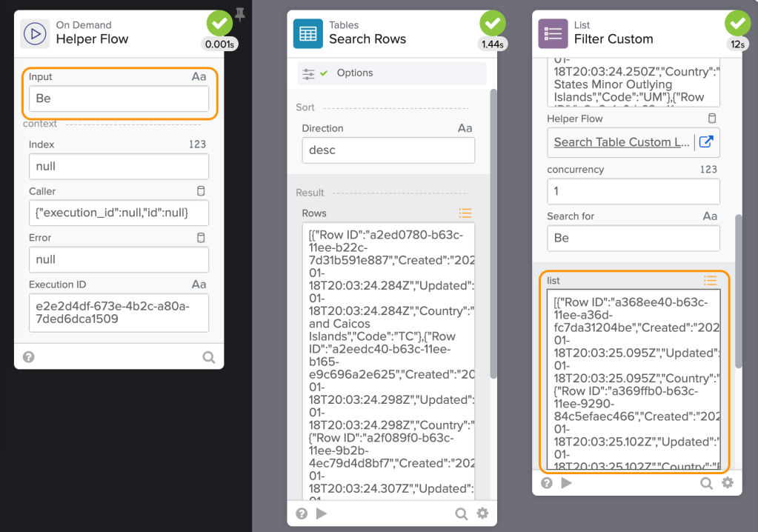Open settings gear on Filter Custom card
Image resolution: width=758 pixels, height=532 pixels.
click(728, 483)
